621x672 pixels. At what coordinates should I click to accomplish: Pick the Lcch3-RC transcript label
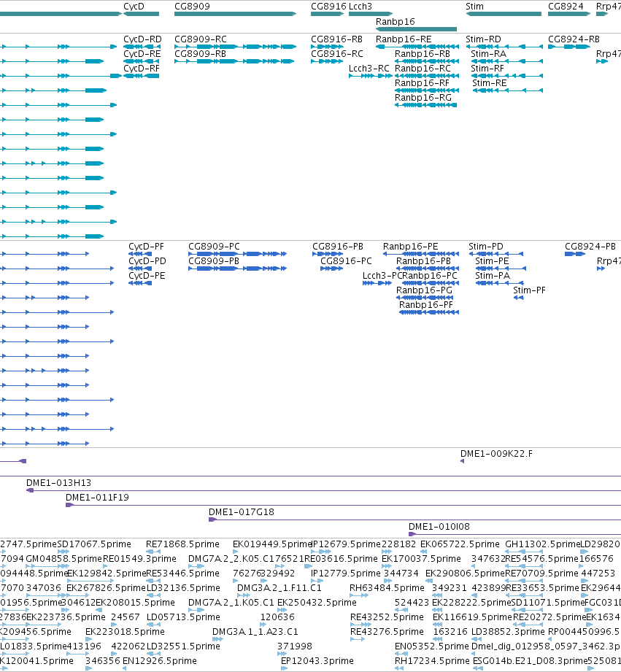(x=369, y=68)
